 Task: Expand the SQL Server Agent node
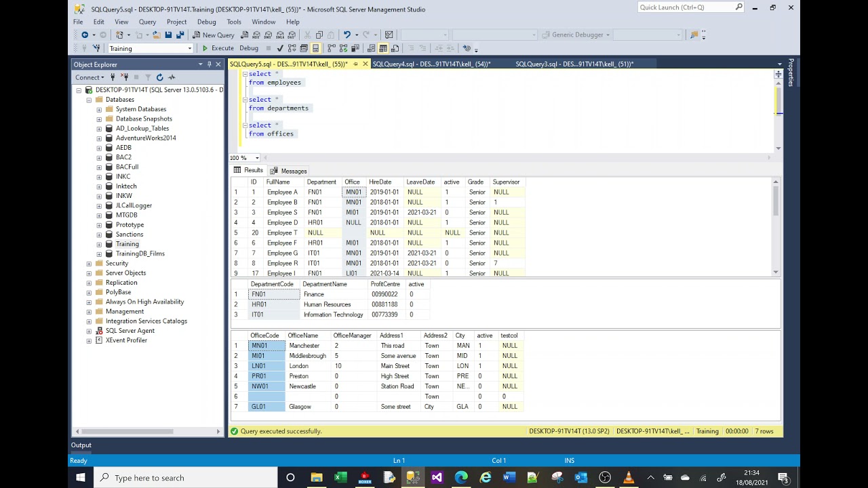click(x=89, y=331)
